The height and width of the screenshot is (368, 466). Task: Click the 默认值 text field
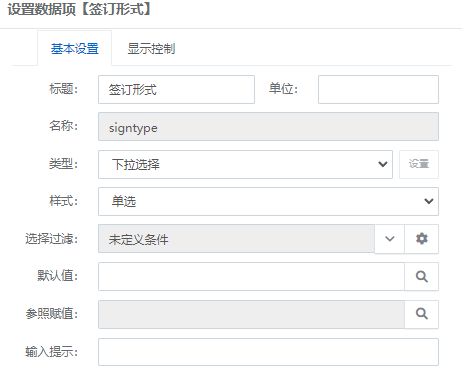pyautogui.click(x=251, y=276)
